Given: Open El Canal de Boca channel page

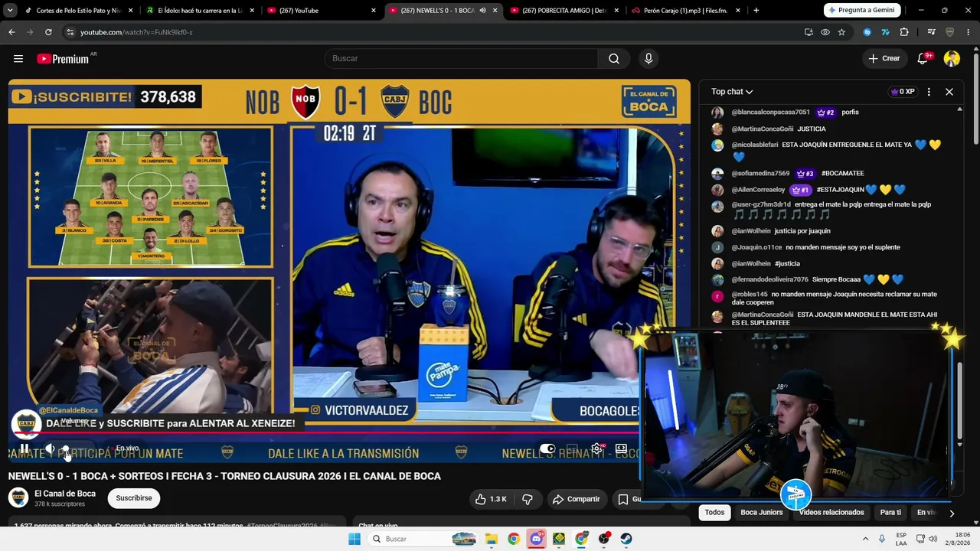Looking at the screenshot, I should coord(65,494).
